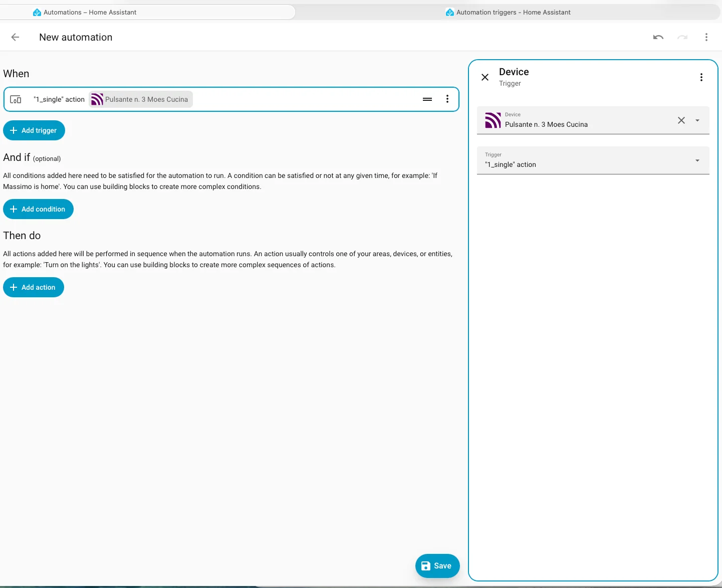Viewport: 722px width, 588px height.
Task: Add a new trigger
Action: [34, 130]
